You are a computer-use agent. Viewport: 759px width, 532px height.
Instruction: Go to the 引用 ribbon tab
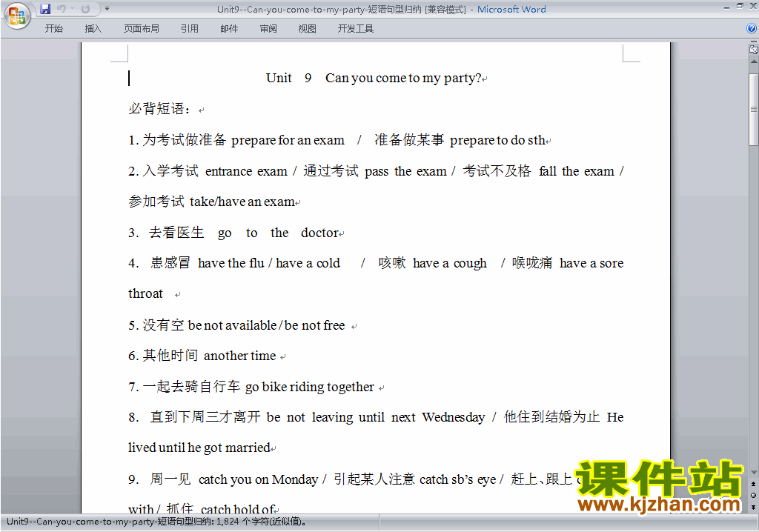(190, 29)
